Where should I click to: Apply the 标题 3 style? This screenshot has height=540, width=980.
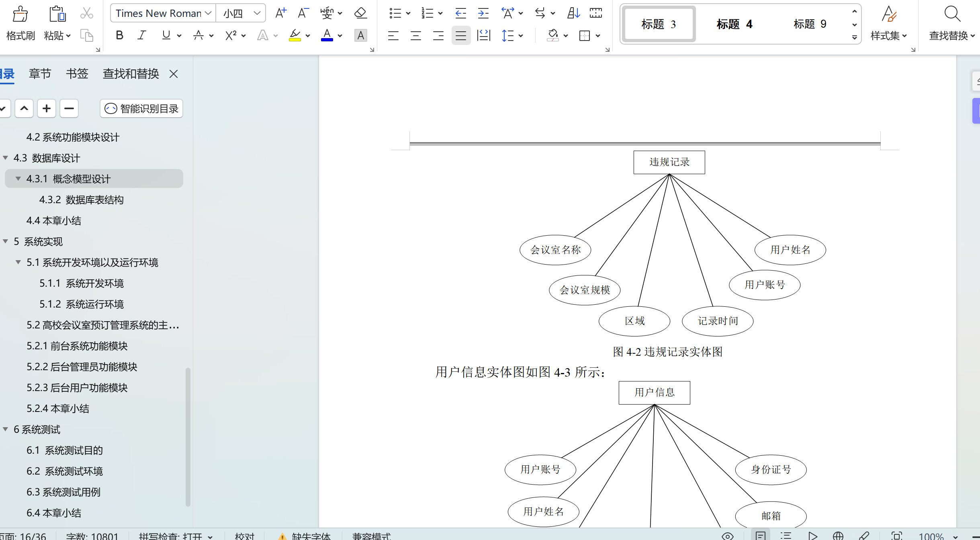coord(658,24)
